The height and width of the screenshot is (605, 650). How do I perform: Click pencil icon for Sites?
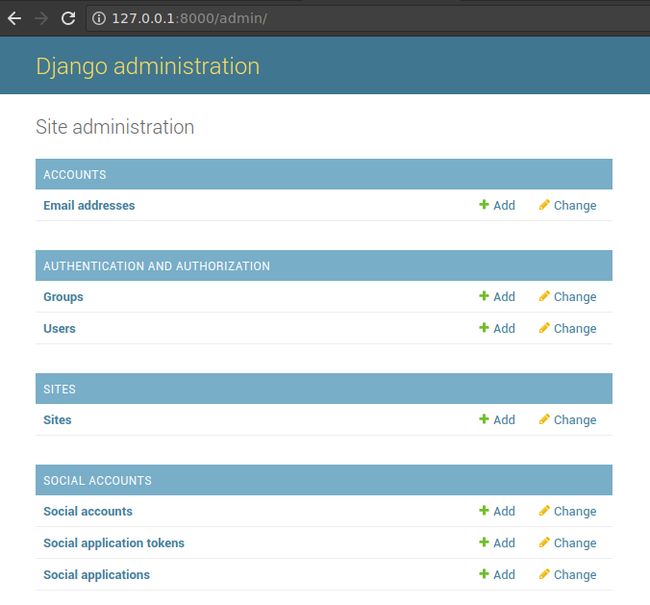pos(544,419)
